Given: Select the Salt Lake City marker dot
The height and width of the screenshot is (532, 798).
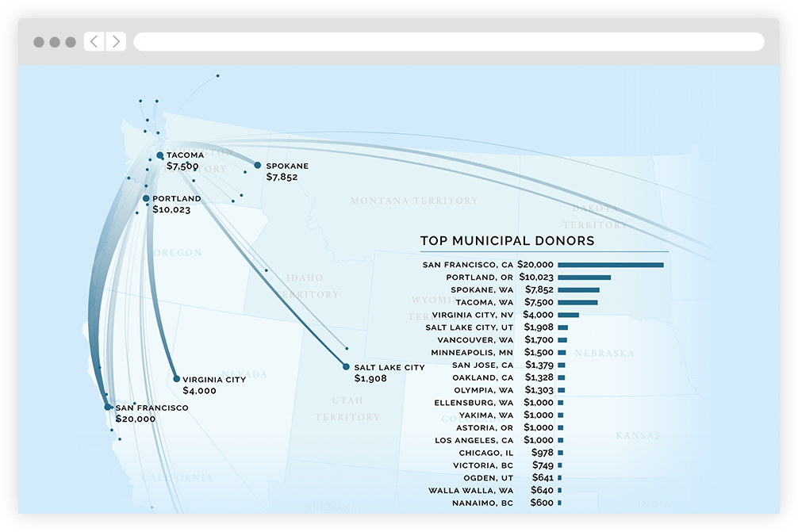Looking at the screenshot, I should tap(346, 367).
